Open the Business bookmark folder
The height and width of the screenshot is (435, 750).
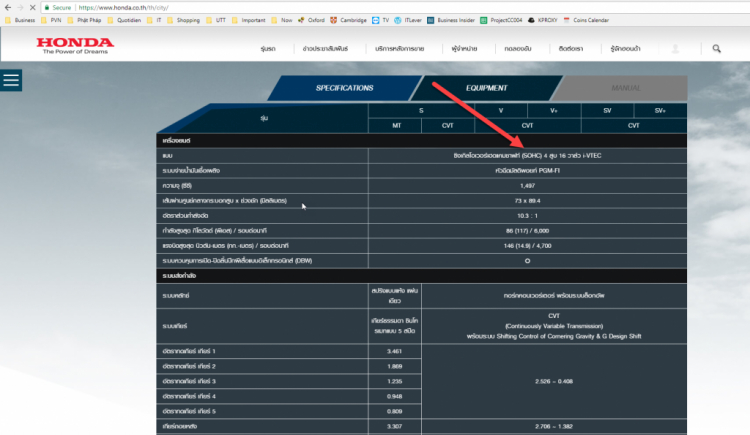point(20,20)
